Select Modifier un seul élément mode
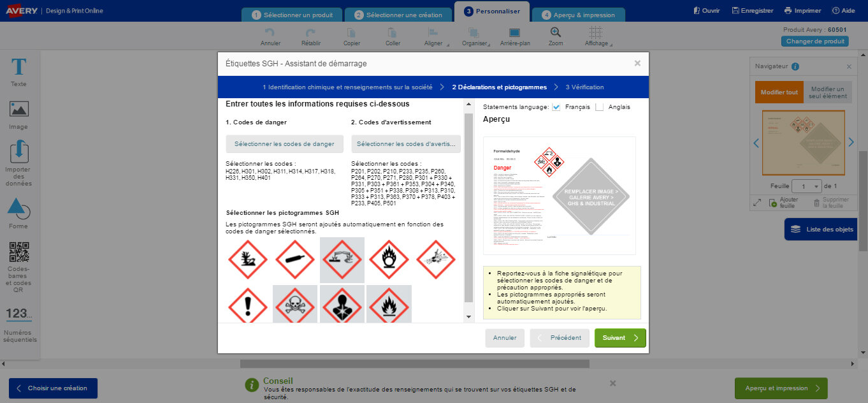This screenshot has height=403, width=868. pos(828,92)
